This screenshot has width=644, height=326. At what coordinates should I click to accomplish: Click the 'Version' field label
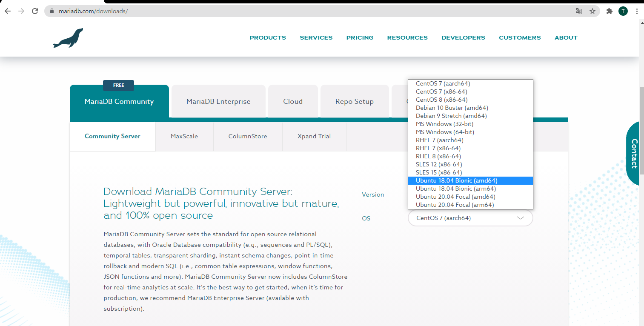click(373, 194)
